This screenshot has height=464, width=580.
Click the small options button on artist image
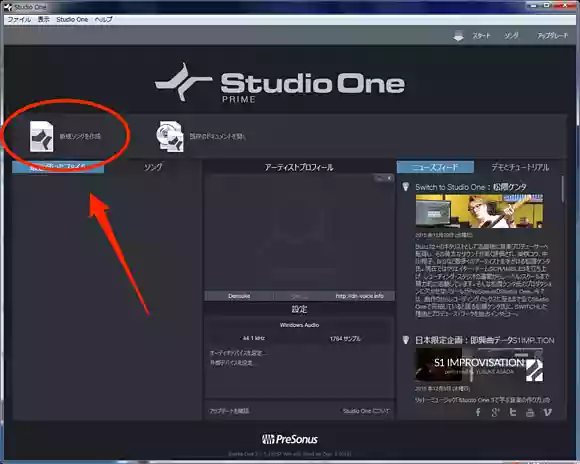pos(380,178)
